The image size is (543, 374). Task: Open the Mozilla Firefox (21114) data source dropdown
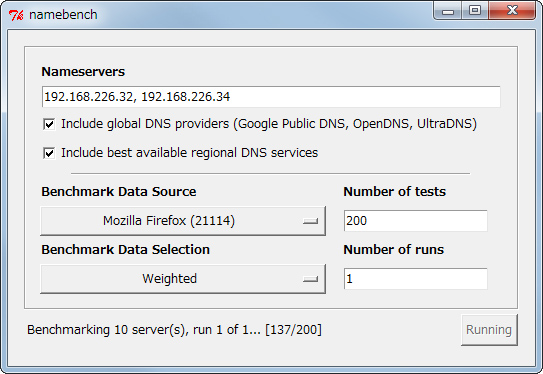[183, 221]
